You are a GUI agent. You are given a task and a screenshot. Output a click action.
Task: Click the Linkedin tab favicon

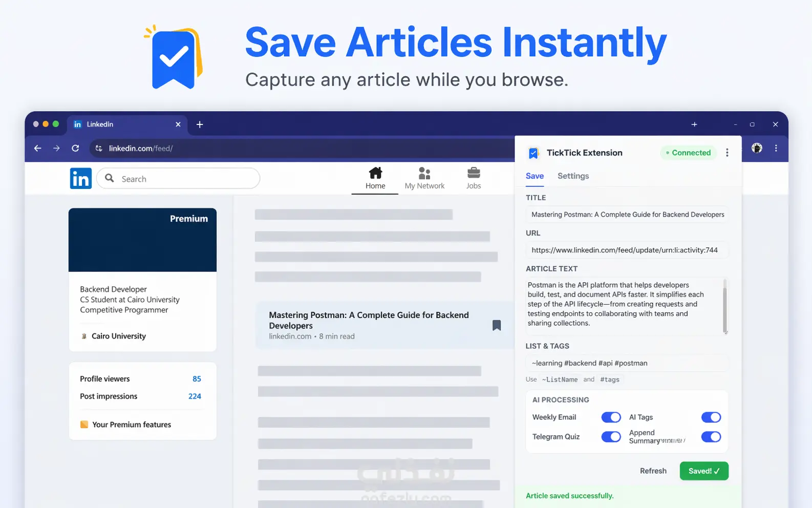[x=78, y=124]
